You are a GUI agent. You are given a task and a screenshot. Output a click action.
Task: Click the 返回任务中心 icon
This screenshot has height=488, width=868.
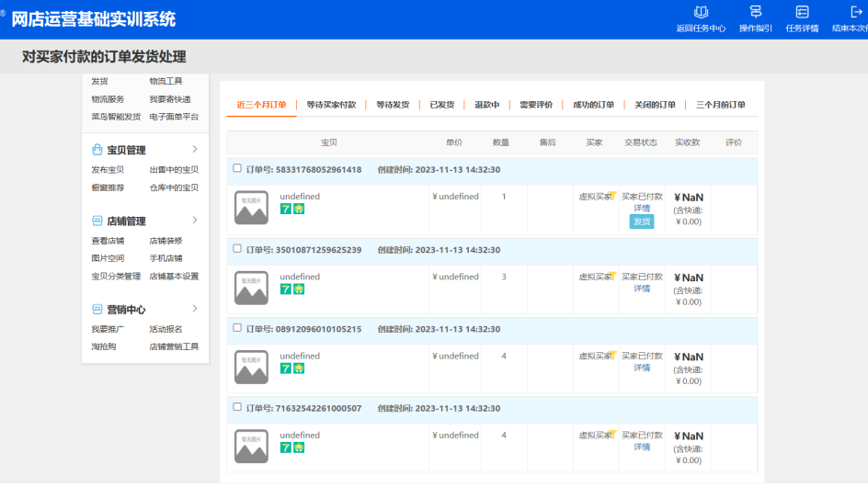701,12
